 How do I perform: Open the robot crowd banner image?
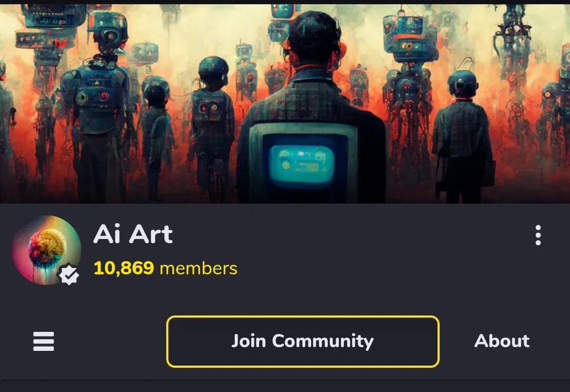(x=285, y=104)
